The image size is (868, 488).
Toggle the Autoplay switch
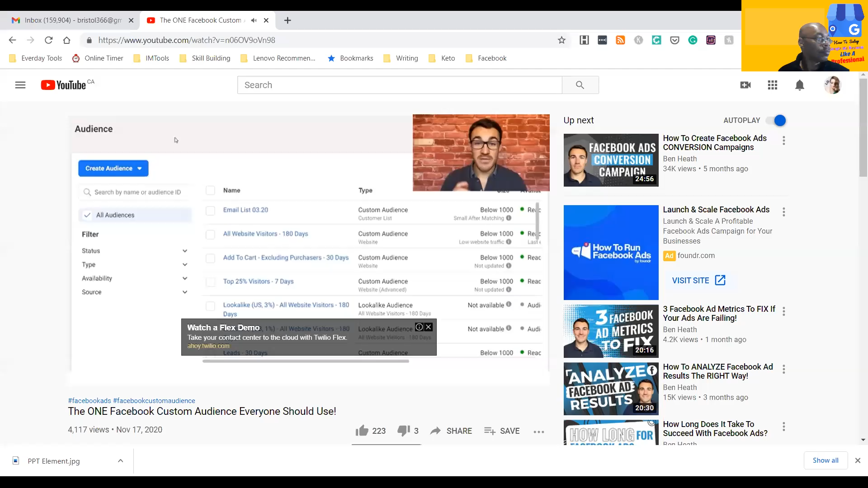pyautogui.click(x=776, y=121)
